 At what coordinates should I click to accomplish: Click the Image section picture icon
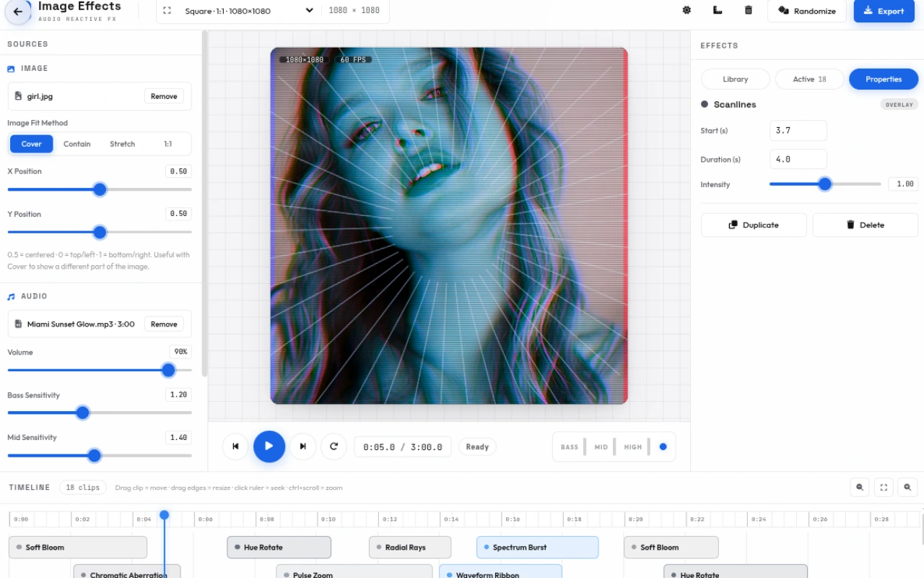pyautogui.click(x=11, y=69)
